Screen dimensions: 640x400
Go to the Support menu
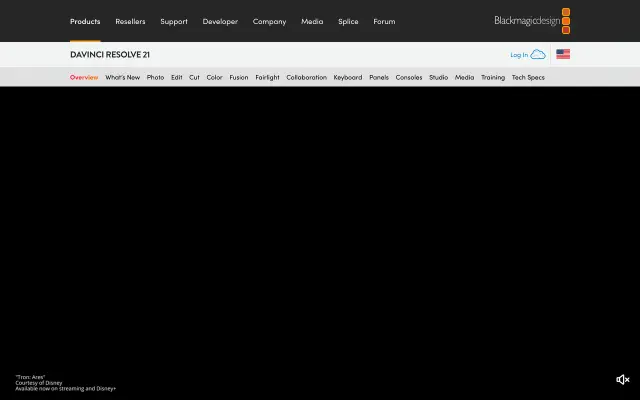click(174, 21)
